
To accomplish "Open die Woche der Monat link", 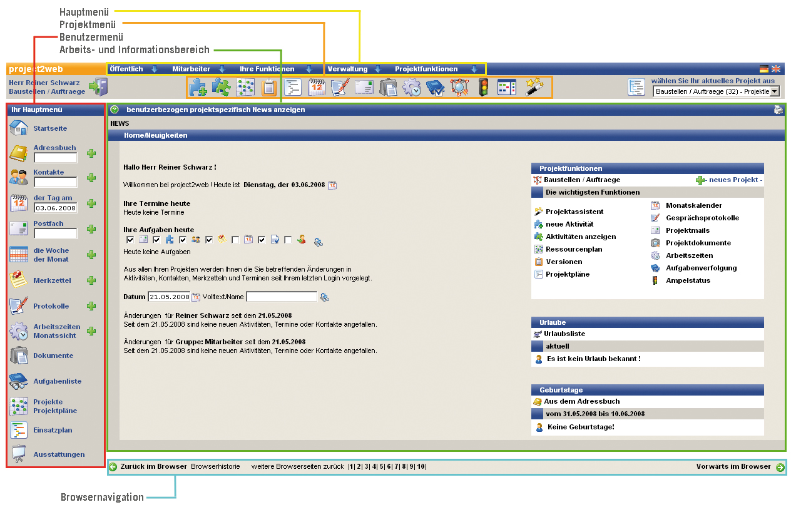I will 51,255.
